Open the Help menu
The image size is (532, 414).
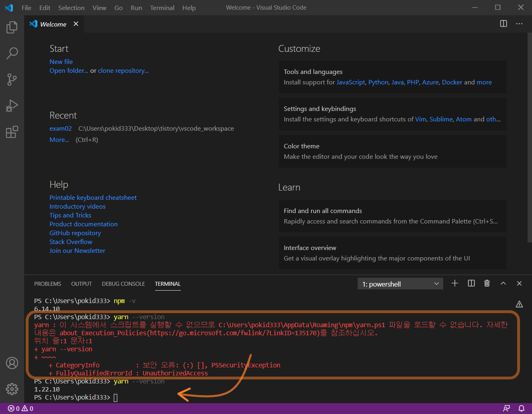[x=189, y=8]
